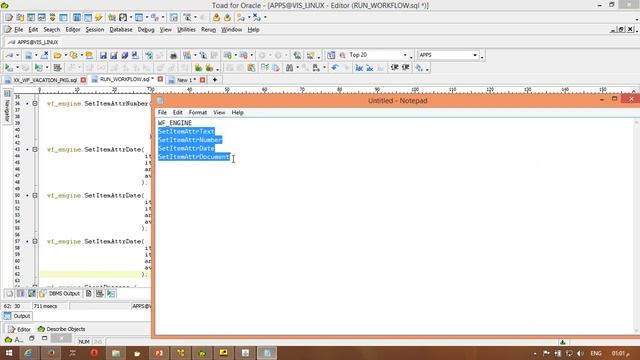Viewport: 640px width, 360px height.
Task: Click the new editor icon in top toolbar
Action: click(9, 18)
